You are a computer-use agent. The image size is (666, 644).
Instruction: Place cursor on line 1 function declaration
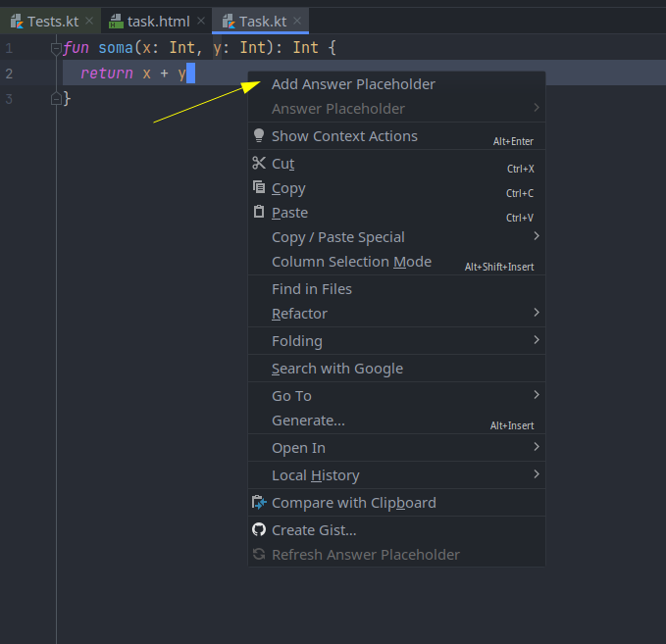tap(200, 48)
